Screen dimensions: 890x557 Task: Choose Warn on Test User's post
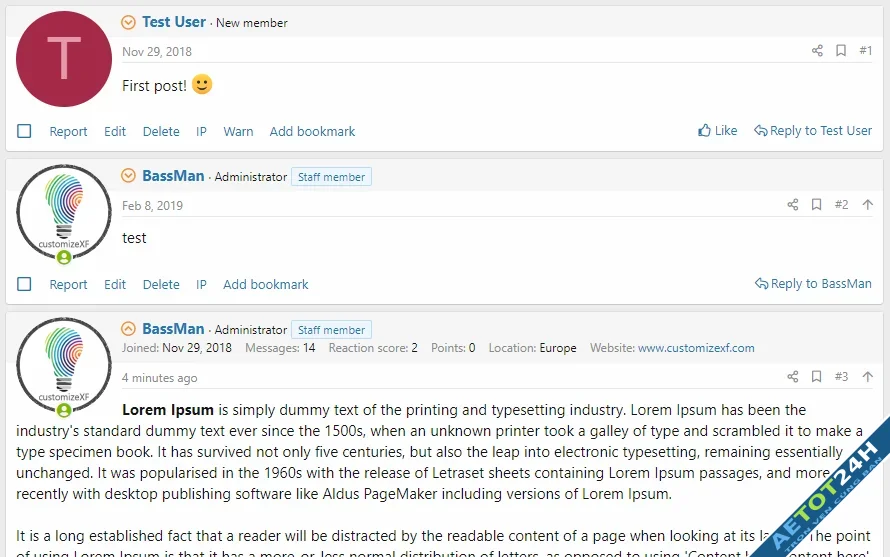[238, 131]
